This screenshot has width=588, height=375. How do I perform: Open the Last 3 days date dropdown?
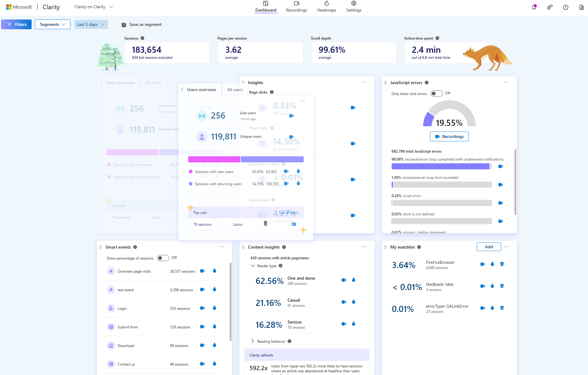(x=91, y=24)
